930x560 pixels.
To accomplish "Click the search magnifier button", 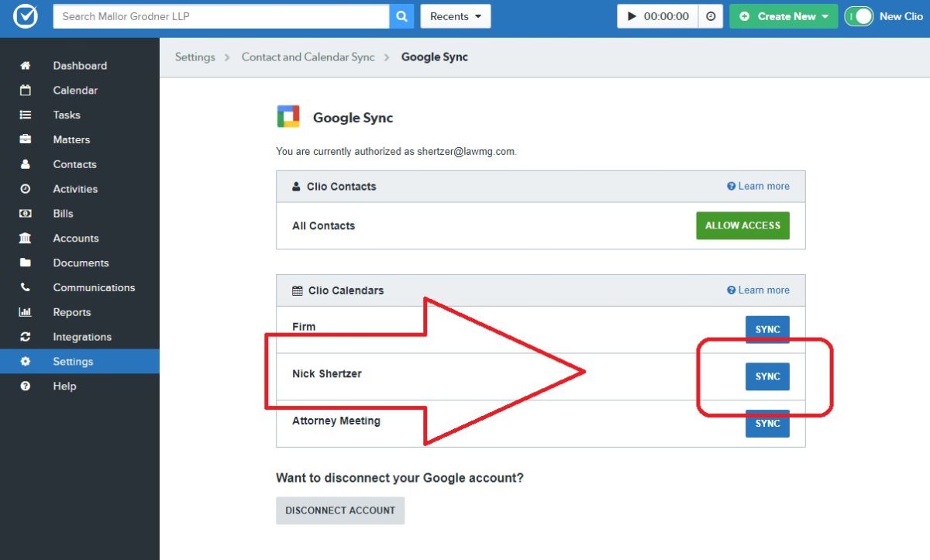I will [x=401, y=16].
